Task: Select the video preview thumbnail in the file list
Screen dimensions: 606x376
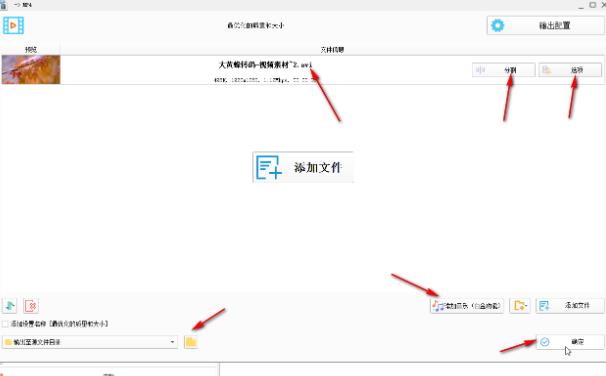Action: pos(31,70)
